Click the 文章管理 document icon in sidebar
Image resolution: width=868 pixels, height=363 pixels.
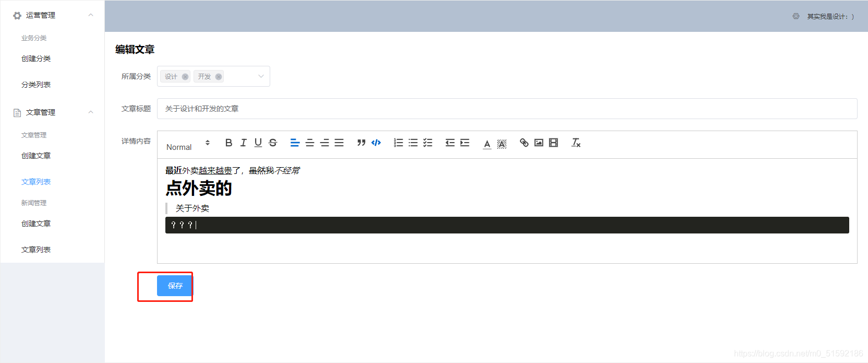click(x=17, y=113)
